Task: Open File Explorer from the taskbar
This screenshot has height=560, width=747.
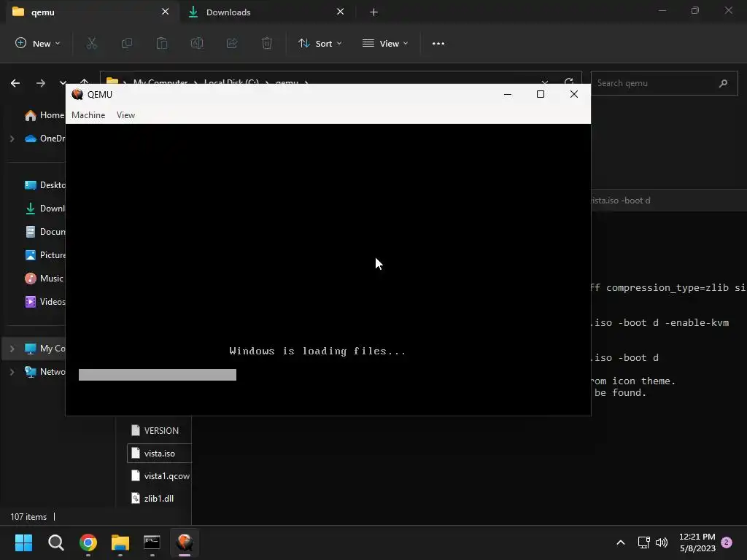Action: pyautogui.click(x=120, y=542)
